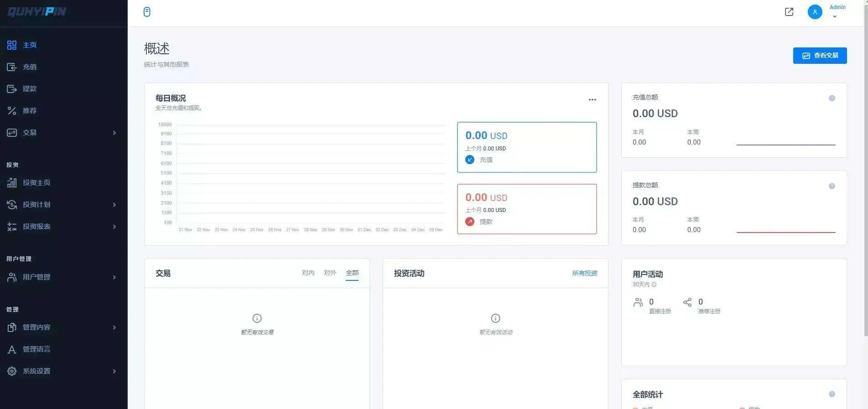Go to 充值 in the sidebar

tap(30, 67)
